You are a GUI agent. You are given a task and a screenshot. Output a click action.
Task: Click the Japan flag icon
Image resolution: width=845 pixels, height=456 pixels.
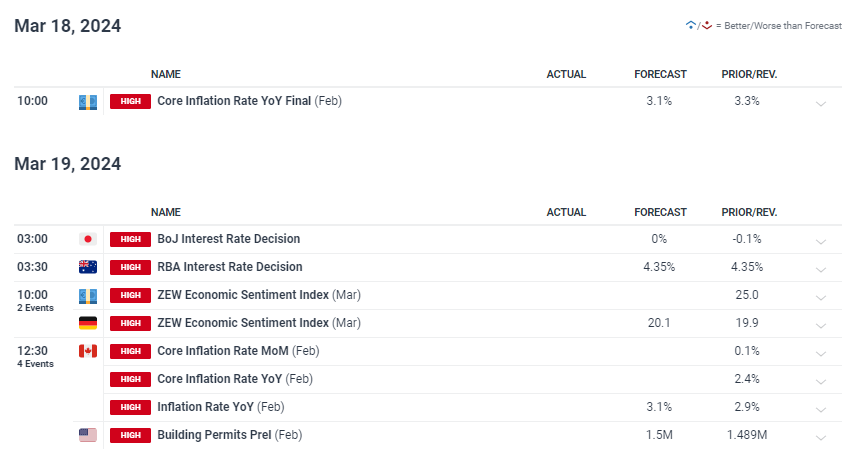pos(87,239)
